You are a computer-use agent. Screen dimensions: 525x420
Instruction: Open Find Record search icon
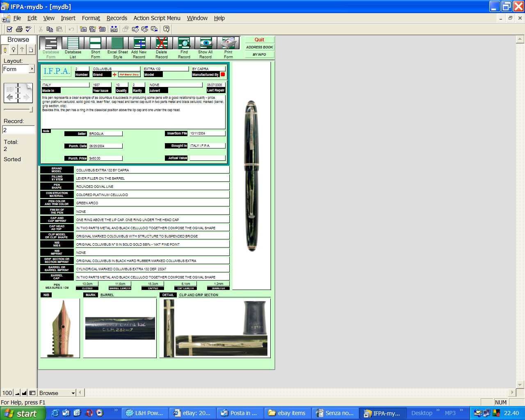184,43
